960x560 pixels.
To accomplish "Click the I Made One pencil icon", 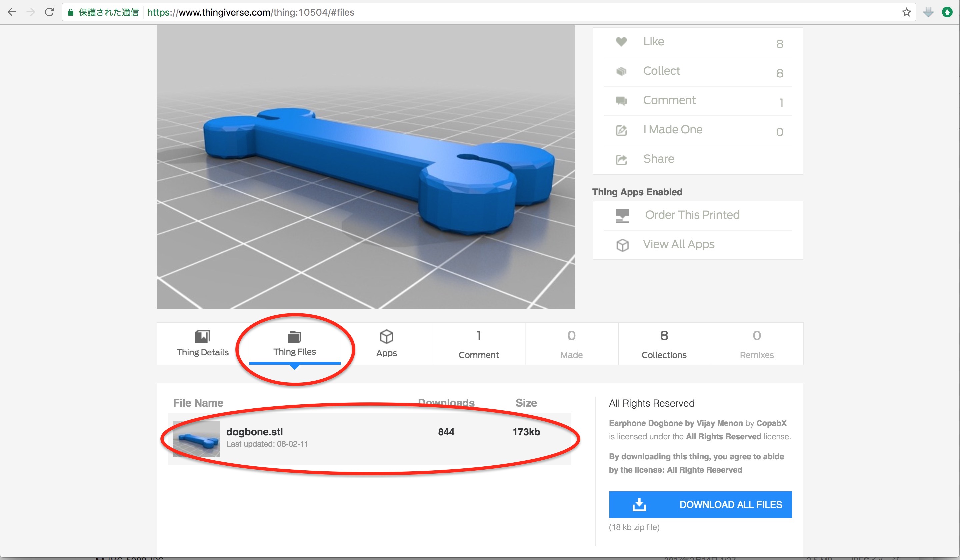I will point(621,130).
